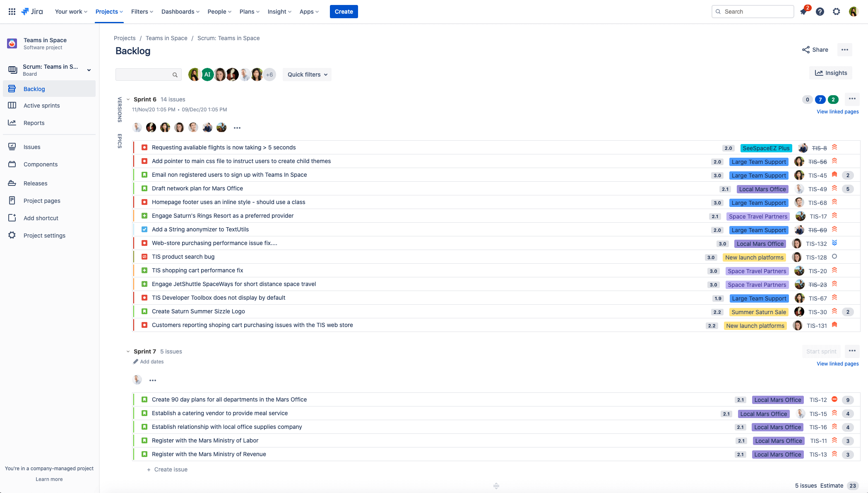Image resolution: width=868 pixels, height=493 pixels.
Task: Click the Jira home logo icon
Action: pyautogui.click(x=32, y=11)
